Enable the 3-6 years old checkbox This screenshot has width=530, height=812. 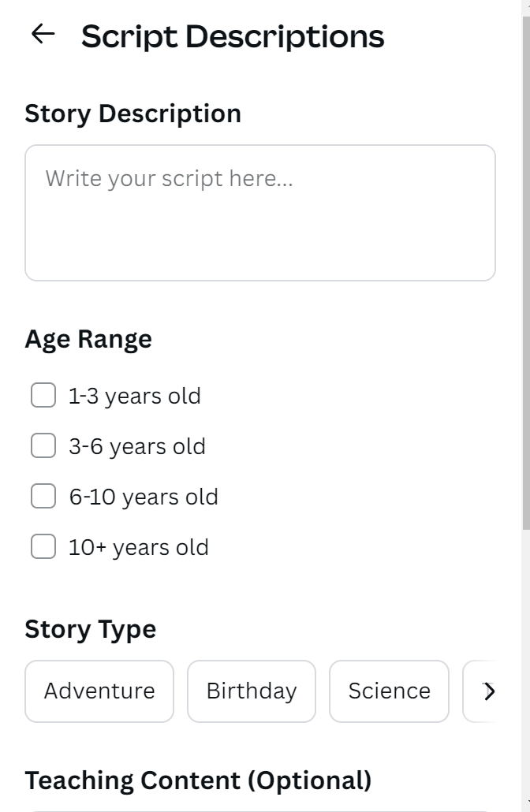click(x=43, y=446)
